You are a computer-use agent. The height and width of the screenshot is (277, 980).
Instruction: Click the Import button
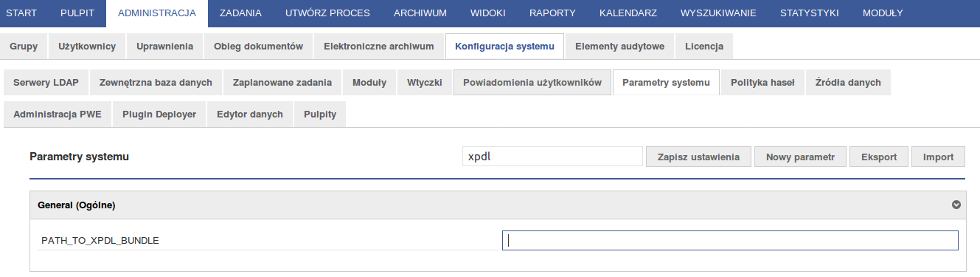click(939, 157)
